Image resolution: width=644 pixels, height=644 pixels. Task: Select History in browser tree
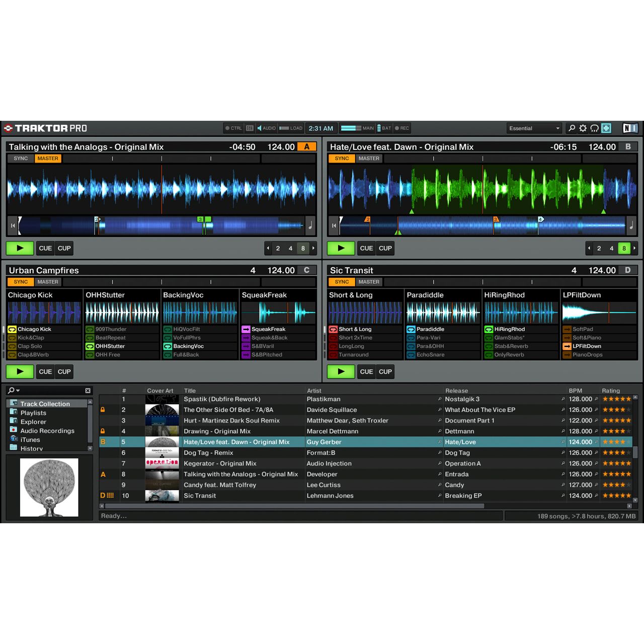click(x=32, y=448)
